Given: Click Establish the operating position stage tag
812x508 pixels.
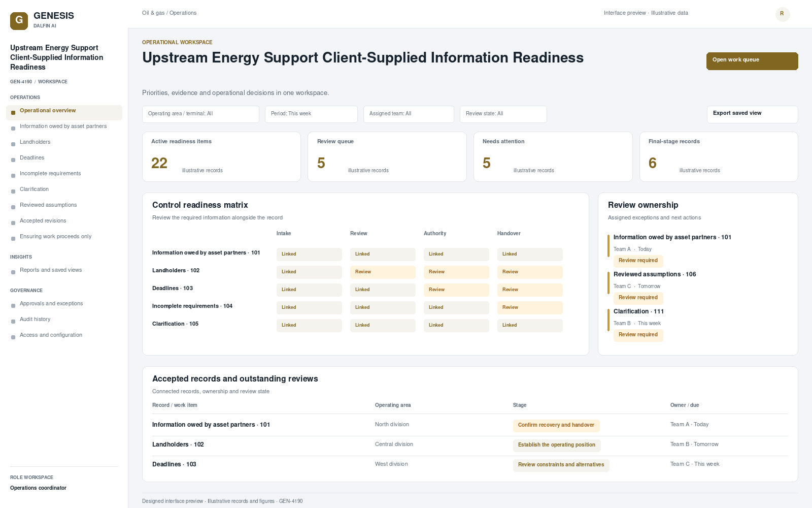Looking at the screenshot, I should tap(557, 445).
